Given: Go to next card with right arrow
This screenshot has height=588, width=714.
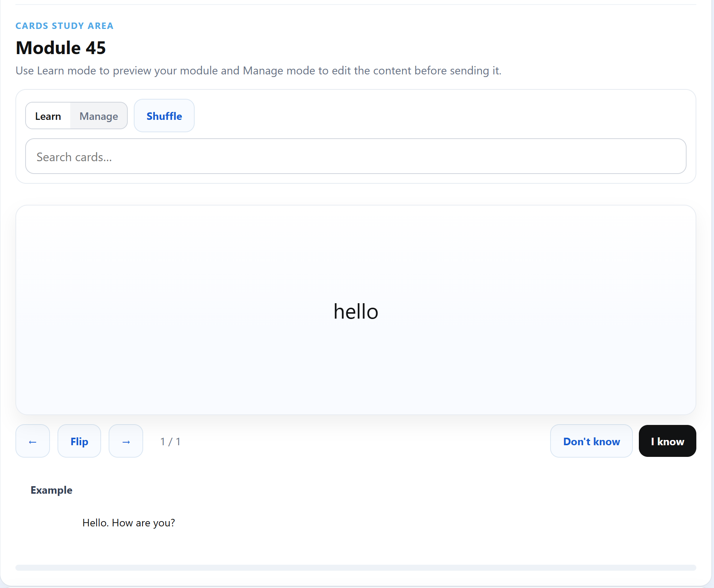Looking at the screenshot, I should coord(126,441).
